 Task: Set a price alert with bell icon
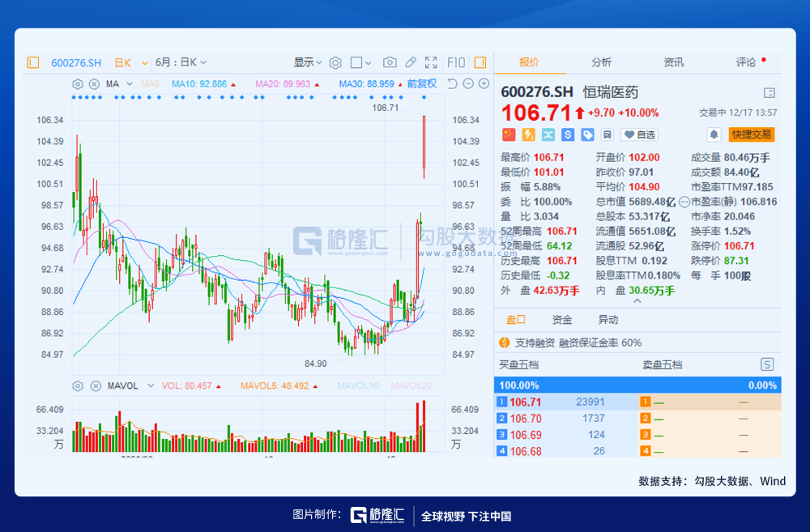pyautogui.click(x=714, y=134)
